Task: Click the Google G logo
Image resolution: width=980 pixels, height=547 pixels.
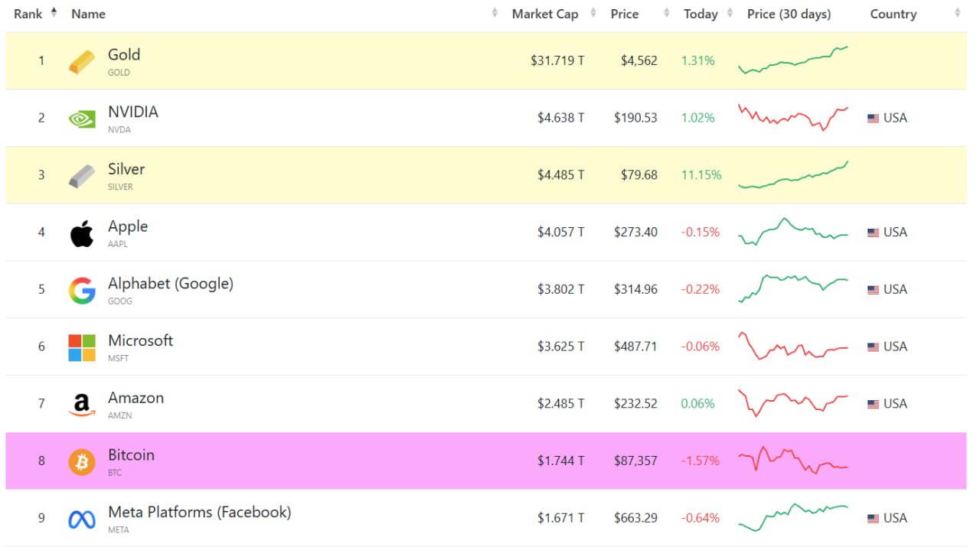Action: point(82,290)
